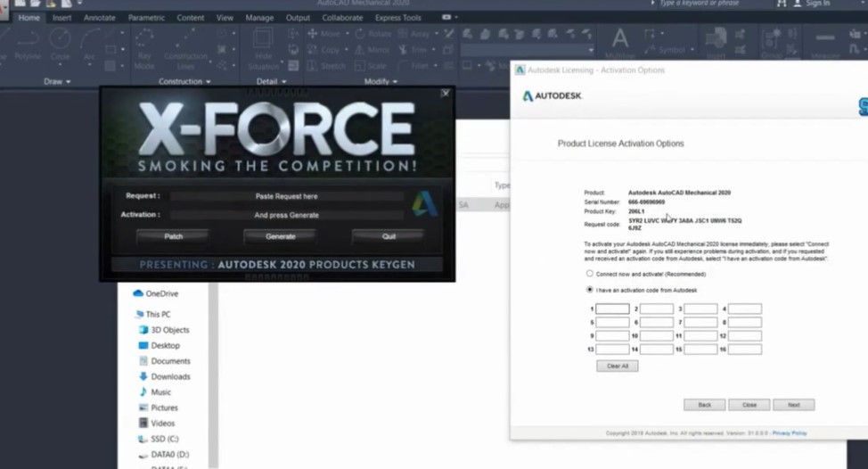Image resolution: width=868 pixels, height=469 pixels.
Task: Open the Privacy Policy link
Action: (x=790, y=433)
